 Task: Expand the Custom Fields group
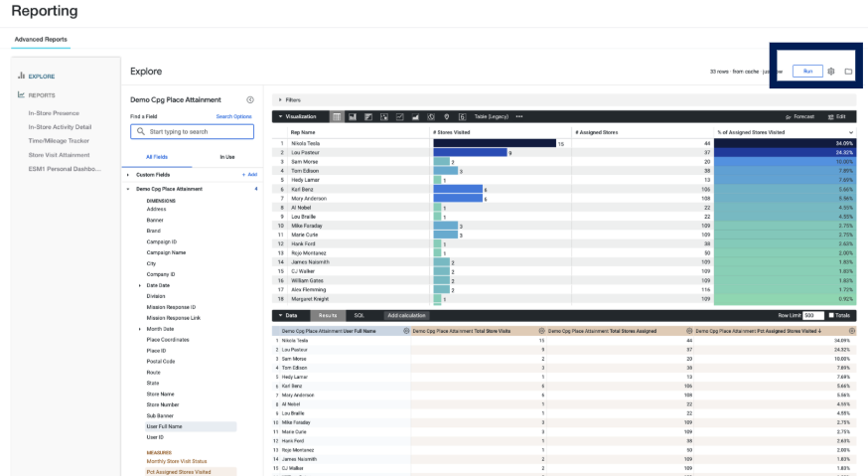(128, 175)
